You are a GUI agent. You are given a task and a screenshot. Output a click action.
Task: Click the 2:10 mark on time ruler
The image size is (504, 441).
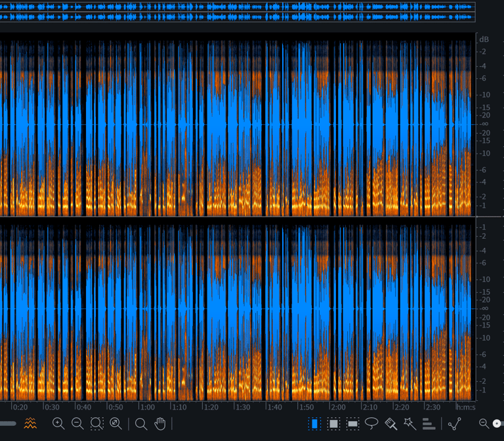[x=370, y=408]
